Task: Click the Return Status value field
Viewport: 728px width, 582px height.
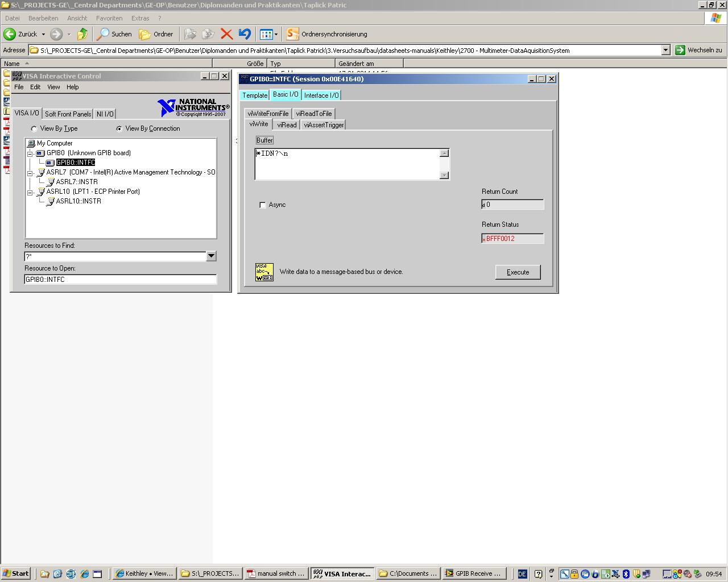Action: point(512,239)
